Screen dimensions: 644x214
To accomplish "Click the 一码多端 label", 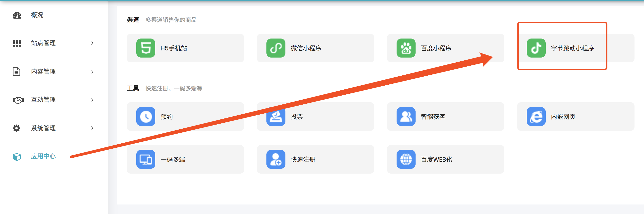I will 173,160.
